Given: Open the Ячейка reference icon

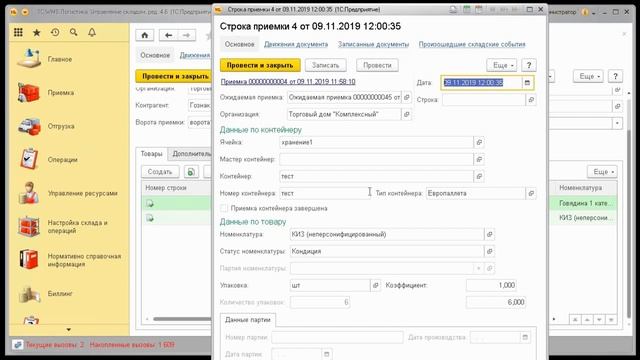Looking at the screenshot, I should [479, 142].
